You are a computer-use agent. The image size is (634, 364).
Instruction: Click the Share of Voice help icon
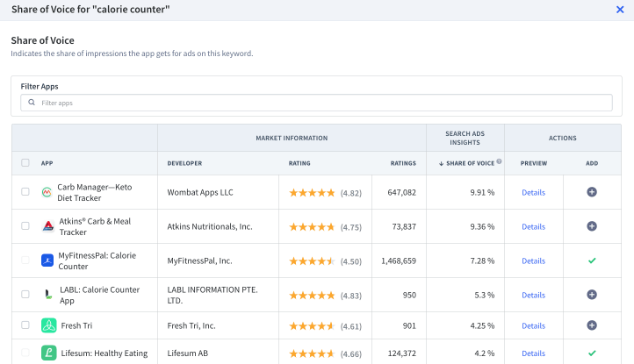tap(499, 161)
